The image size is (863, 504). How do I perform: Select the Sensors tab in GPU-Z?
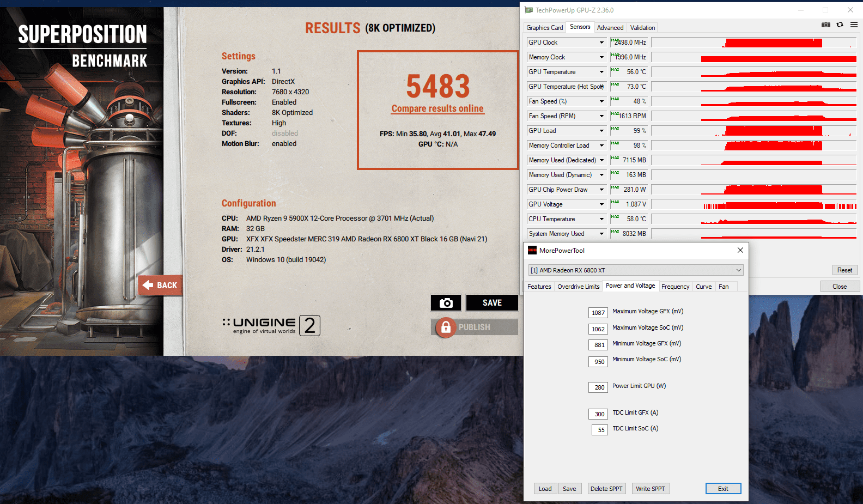point(580,27)
